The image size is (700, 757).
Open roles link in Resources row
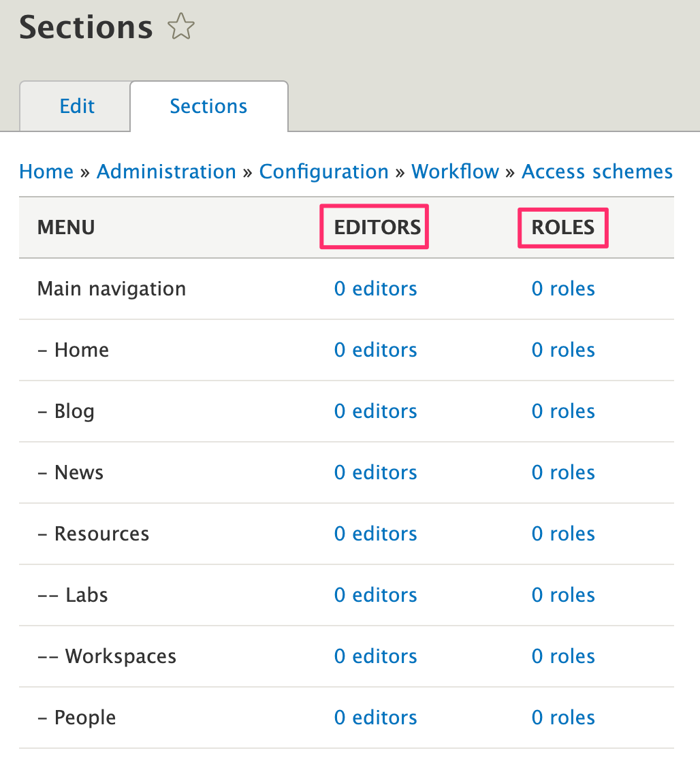[562, 534]
